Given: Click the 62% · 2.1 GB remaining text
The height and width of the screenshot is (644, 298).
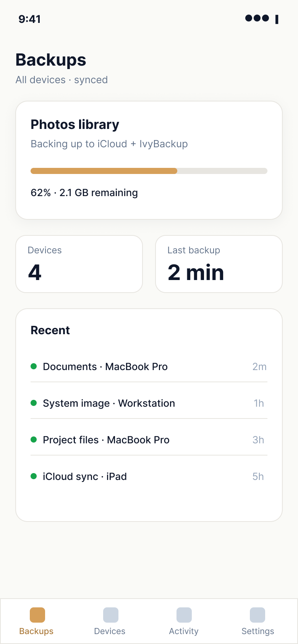Looking at the screenshot, I should 84,193.
